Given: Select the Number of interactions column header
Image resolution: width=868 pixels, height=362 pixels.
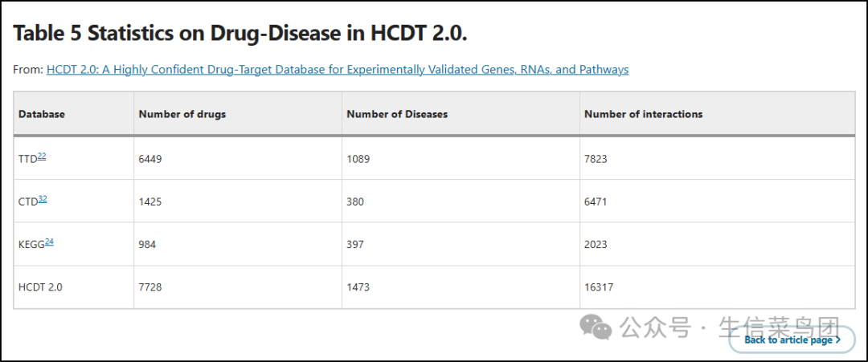Looking at the screenshot, I should 643,114.
